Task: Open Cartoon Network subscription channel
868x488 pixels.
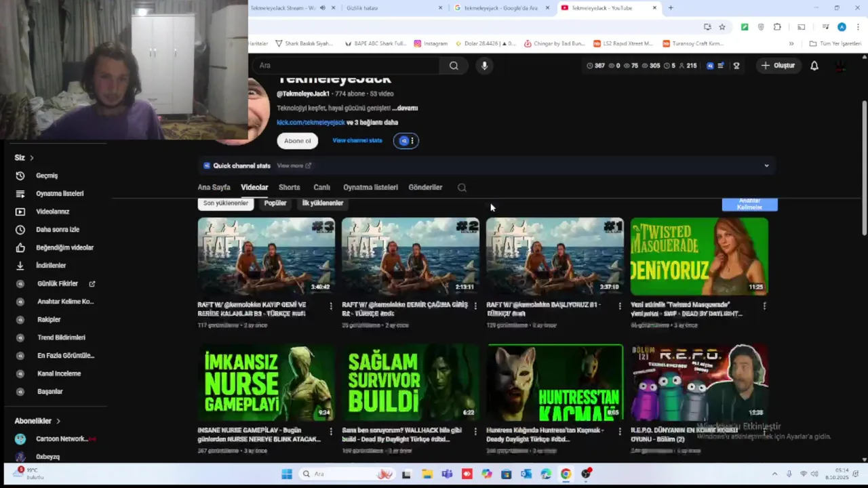Action: pyautogui.click(x=57, y=439)
